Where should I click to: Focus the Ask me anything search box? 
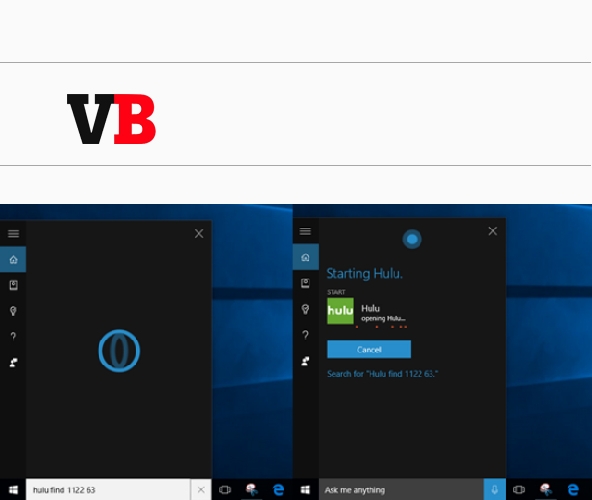pos(401,490)
